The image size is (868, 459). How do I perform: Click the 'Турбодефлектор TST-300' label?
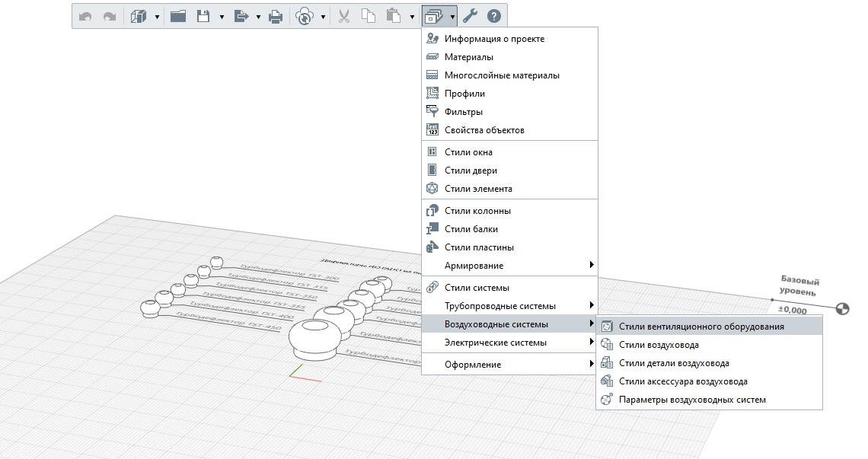[x=289, y=273]
